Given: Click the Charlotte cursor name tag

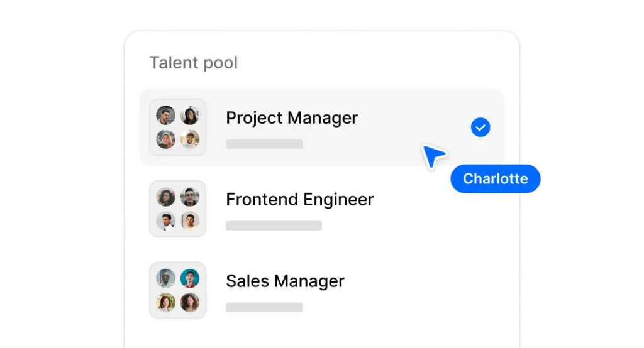Looking at the screenshot, I should click(496, 179).
